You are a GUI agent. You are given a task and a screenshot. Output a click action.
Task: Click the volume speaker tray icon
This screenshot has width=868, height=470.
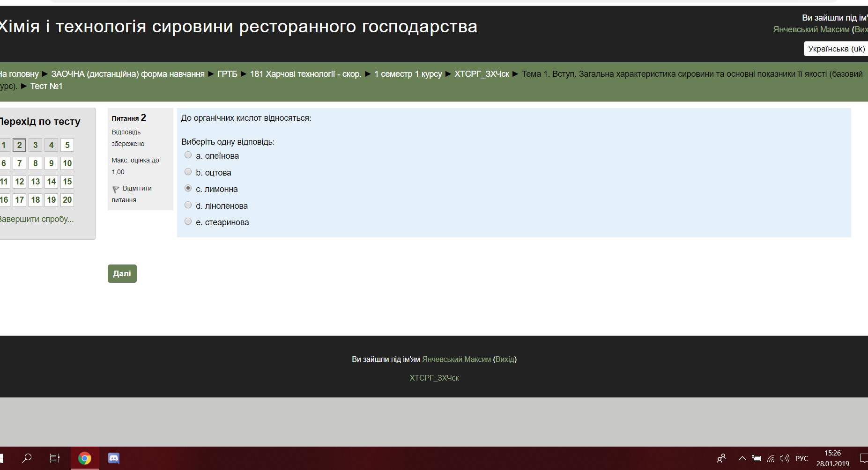coord(784,458)
